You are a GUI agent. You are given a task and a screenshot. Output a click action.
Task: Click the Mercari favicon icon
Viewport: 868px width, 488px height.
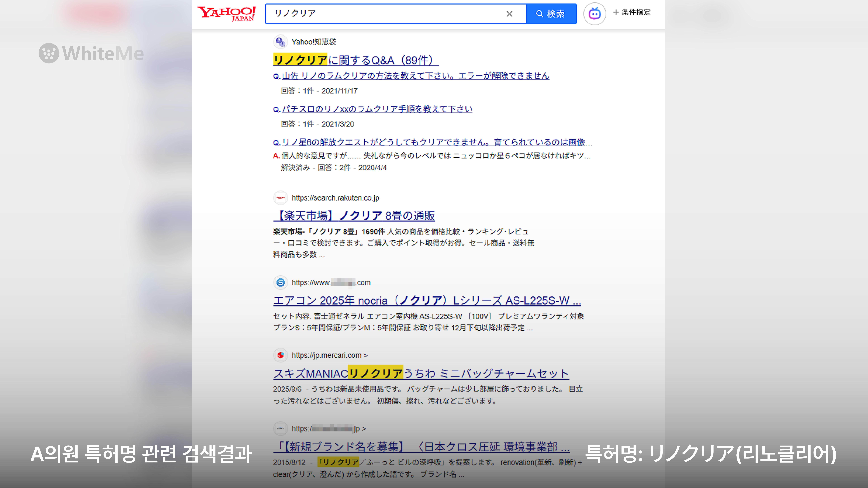pyautogui.click(x=280, y=355)
